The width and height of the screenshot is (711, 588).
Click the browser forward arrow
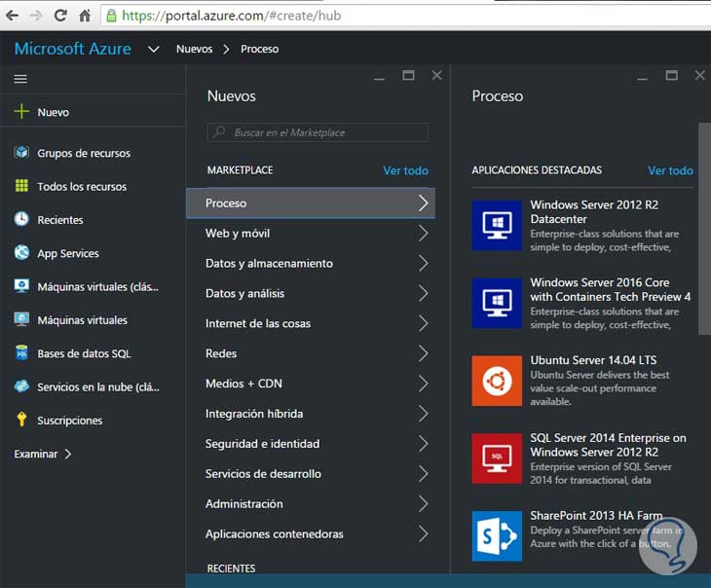[36, 16]
